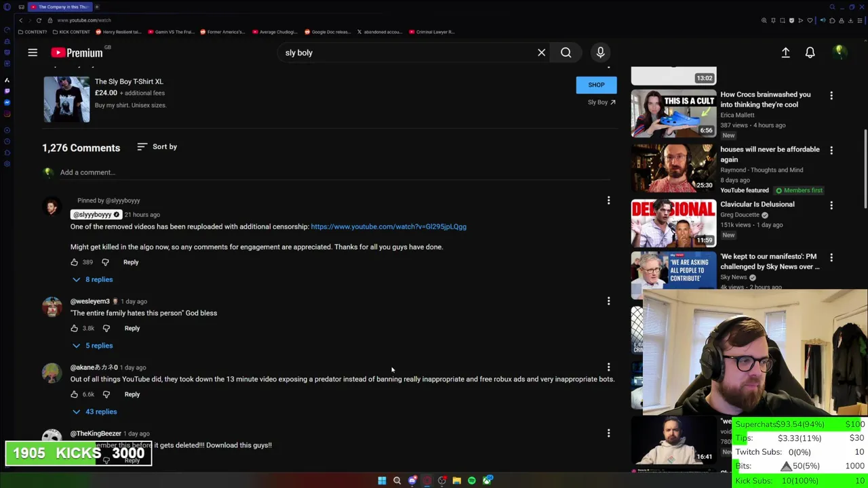The width and height of the screenshot is (868, 488).
Task: Open Twitch in browser sidebar
Action: (7, 91)
